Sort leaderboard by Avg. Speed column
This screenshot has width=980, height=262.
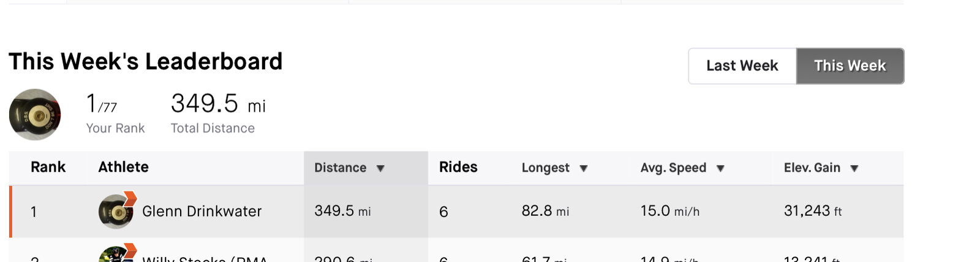point(673,168)
